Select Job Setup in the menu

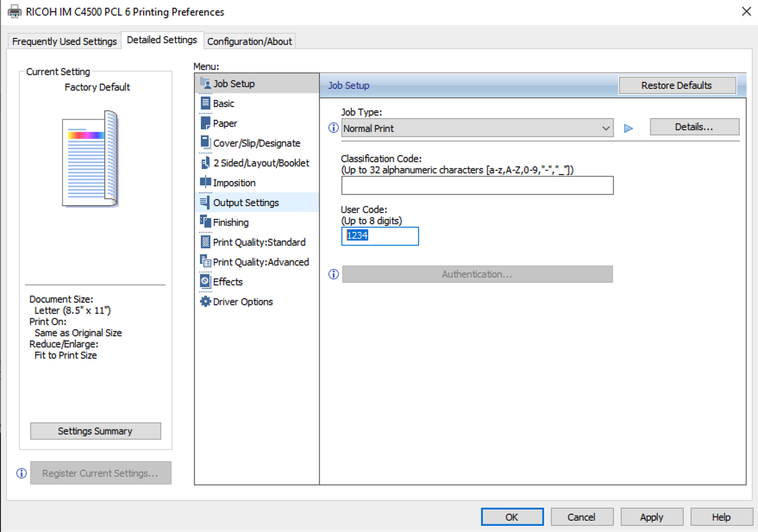[x=257, y=84]
